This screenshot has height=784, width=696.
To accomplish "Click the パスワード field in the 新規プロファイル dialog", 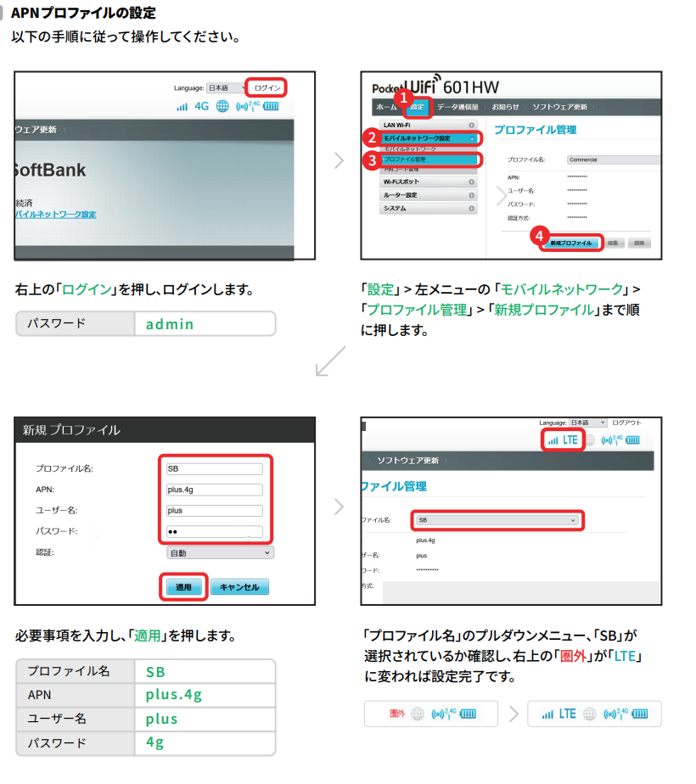I will tap(215, 531).
